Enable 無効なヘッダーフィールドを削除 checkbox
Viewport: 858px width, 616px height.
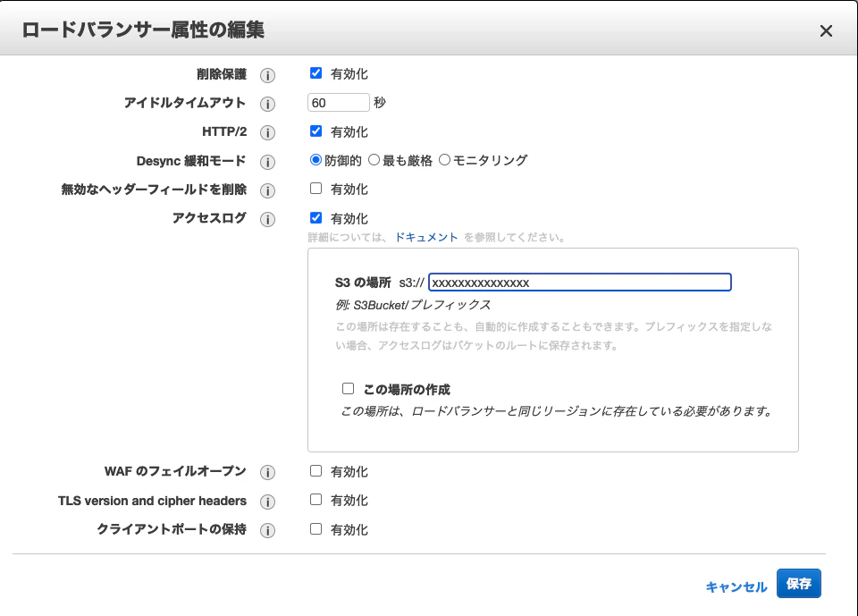click(315, 189)
